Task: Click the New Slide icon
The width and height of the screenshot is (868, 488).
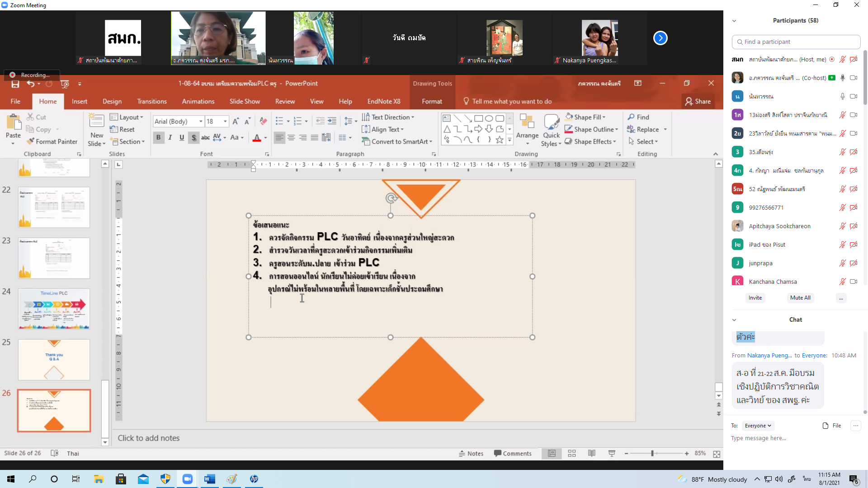Action: pyautogui.click(x=96, y=122)
